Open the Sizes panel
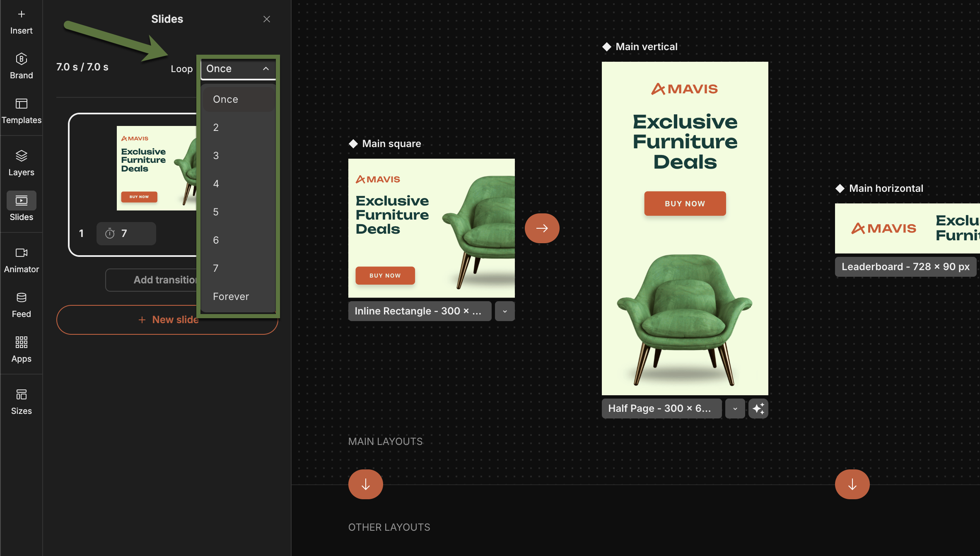Image resolution: width=980 pixels, height=556 pixels. point(21,402)
